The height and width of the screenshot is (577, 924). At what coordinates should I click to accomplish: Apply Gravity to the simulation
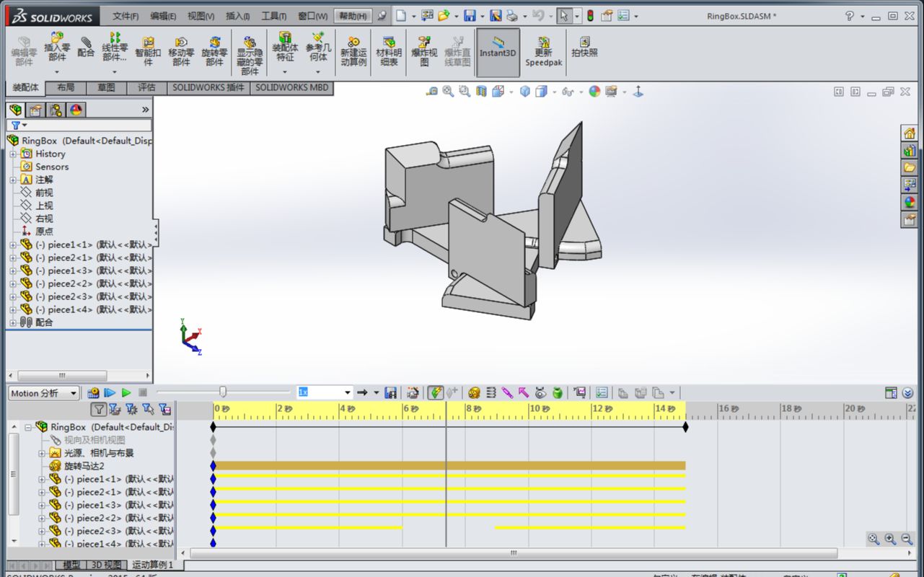(558, 392)
